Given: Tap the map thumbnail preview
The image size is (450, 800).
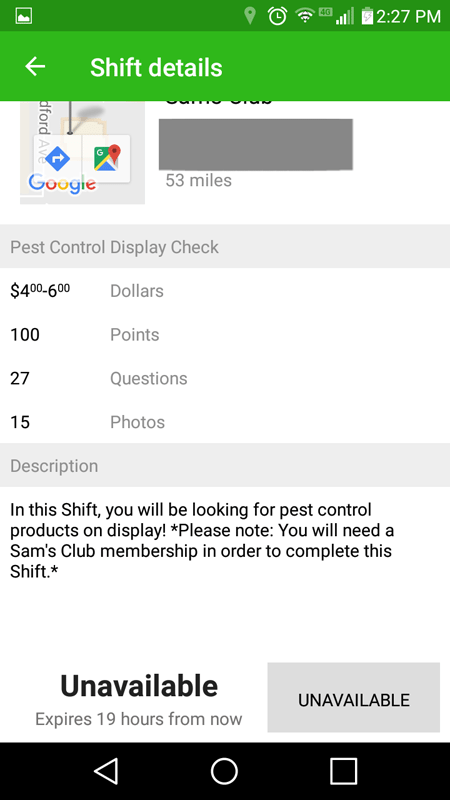Looking at the screenshot, I should coord(82,152).
